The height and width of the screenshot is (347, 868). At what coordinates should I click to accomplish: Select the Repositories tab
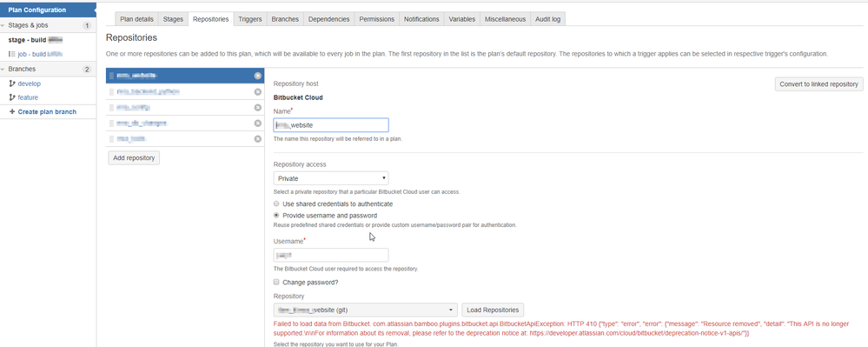(x=211, y=19)
